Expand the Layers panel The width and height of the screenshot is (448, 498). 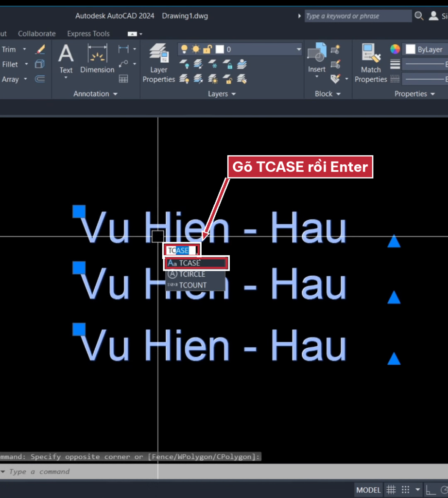[222, 94]
